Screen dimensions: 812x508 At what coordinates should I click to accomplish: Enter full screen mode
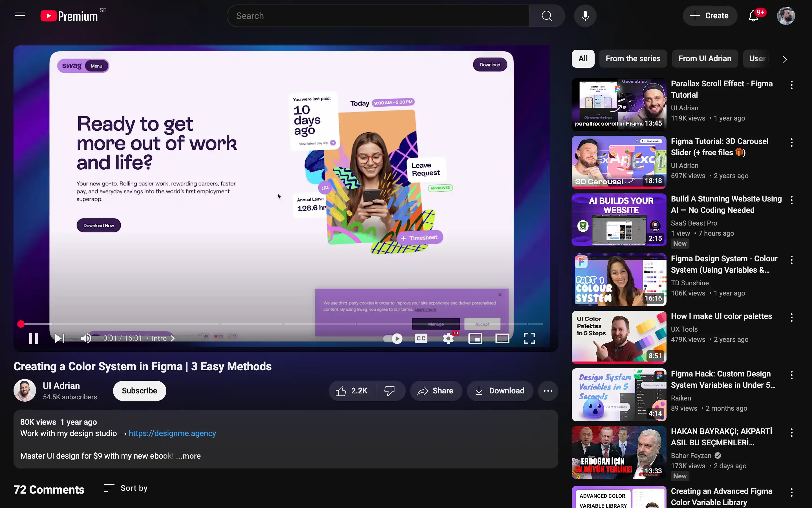point(529,338)
